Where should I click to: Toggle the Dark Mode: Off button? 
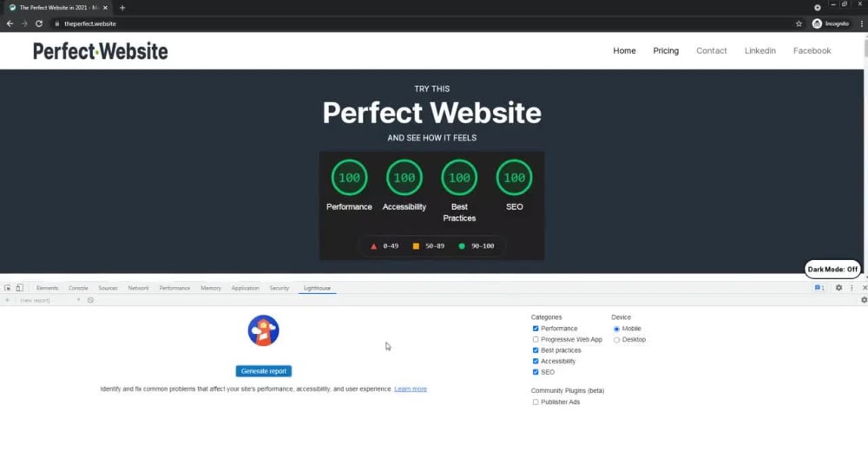click(x=832, y=270)
